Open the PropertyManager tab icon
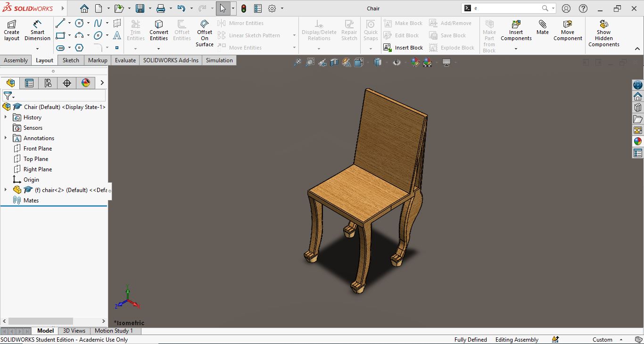644x344 pixels. pyautogui.click(x=29, y=83)
